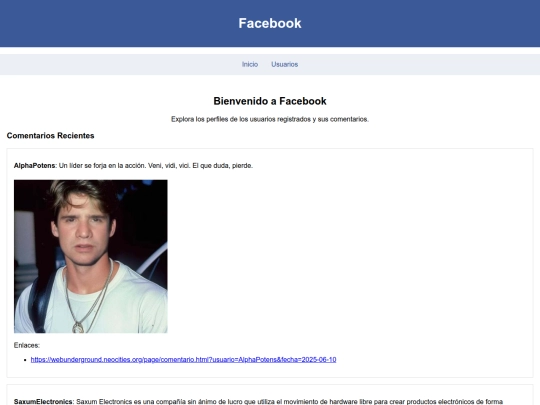
Task: Select the SaxumElectronics username
Action: coord(43,402)
